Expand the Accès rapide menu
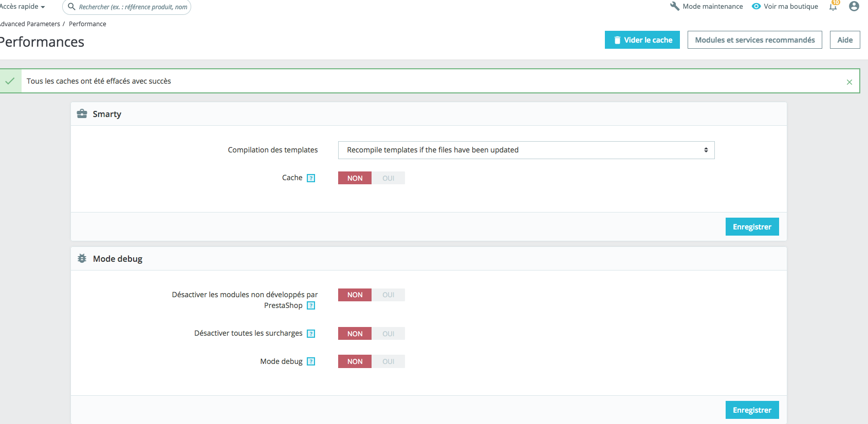 [x=22, y=7]
